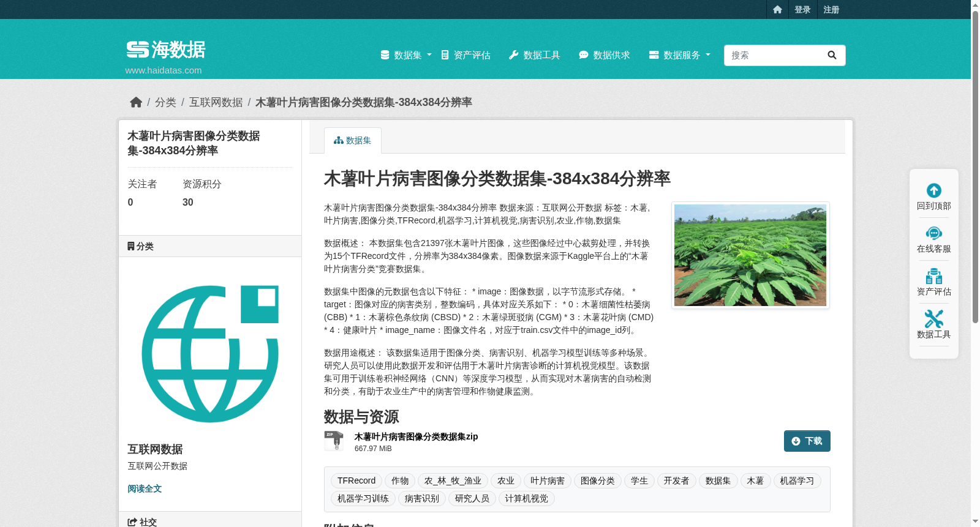Click the scrollbar down arrow
This screenshot has height=527, width=980.
(975, 521)
